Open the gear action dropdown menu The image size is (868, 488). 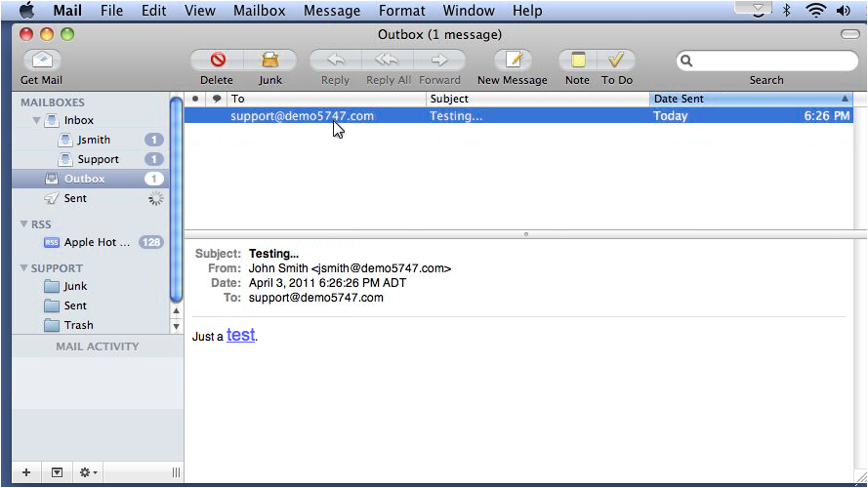tap(88, 472)
